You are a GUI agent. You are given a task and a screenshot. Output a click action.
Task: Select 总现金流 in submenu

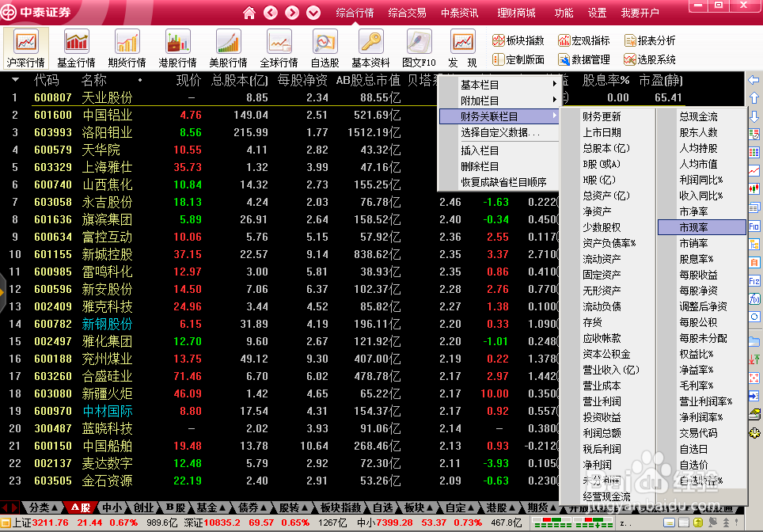702,116
